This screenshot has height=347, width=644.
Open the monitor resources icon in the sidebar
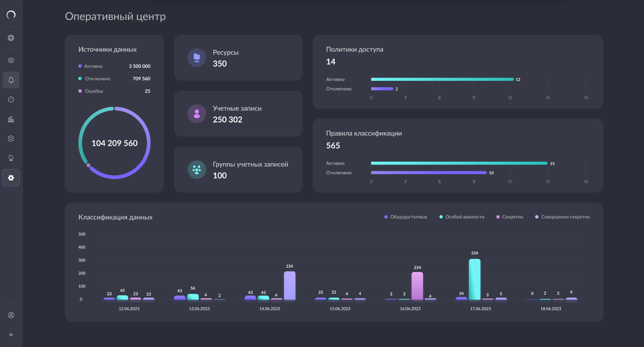(11, 158)
